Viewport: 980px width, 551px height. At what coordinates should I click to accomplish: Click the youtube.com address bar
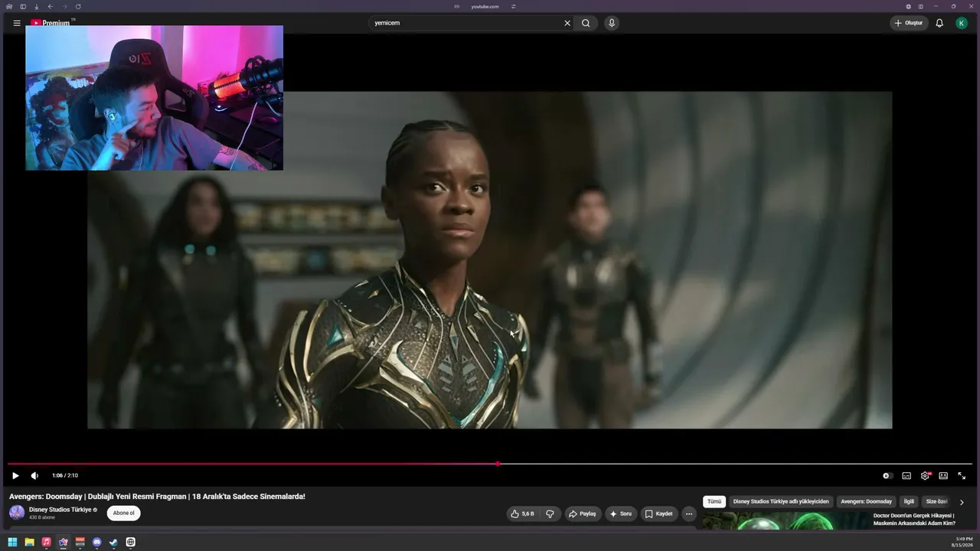pyautogui.click(x=485, y=6)
